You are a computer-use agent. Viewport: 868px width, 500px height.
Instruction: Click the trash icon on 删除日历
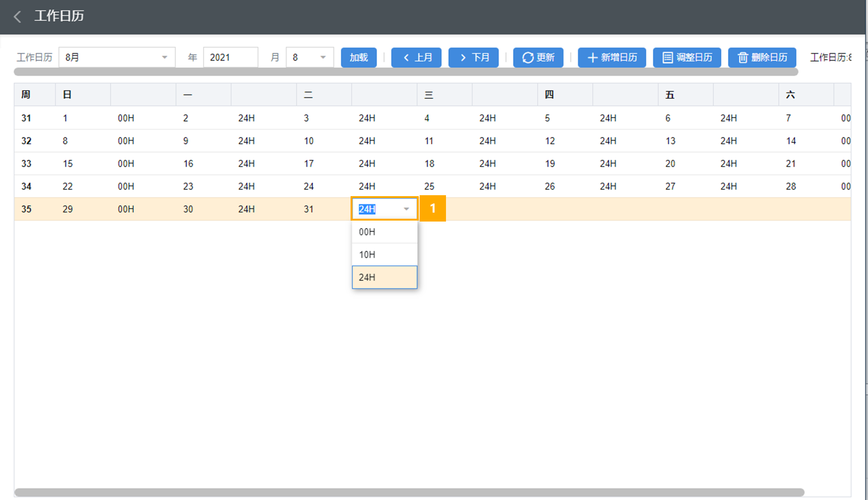pos(742,57)
